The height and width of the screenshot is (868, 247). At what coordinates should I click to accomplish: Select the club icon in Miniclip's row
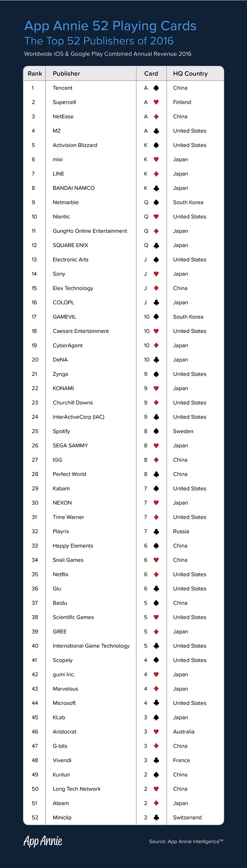point(156,817)
